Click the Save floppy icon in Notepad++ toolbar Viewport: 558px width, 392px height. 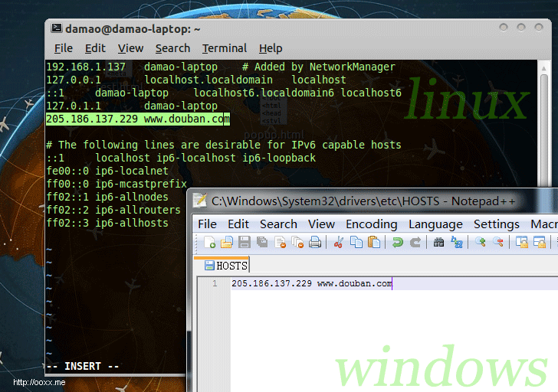coord(244,242)
